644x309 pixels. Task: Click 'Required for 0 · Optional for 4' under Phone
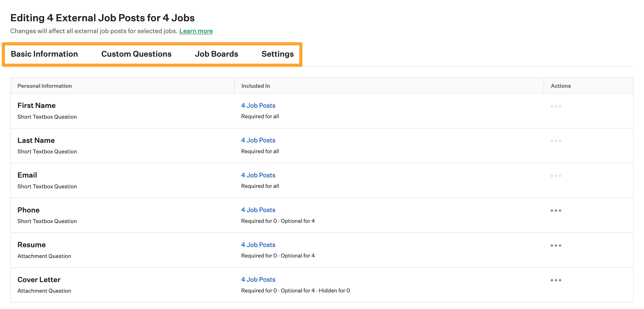[278, 221]
